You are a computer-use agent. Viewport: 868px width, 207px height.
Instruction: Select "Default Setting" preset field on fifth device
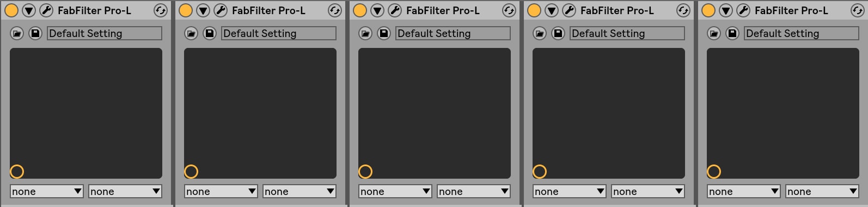(802, 33)
